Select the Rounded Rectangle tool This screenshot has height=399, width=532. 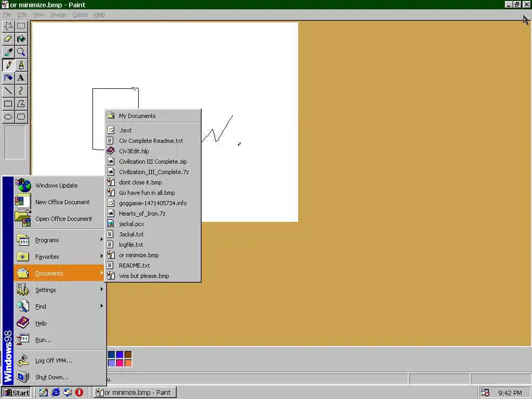(21, 117)
